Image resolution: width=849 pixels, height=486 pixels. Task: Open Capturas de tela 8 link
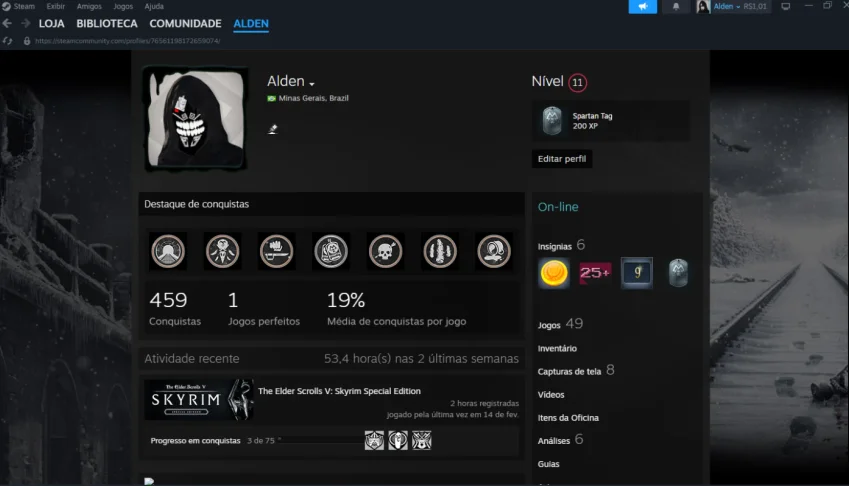point(576,371)
